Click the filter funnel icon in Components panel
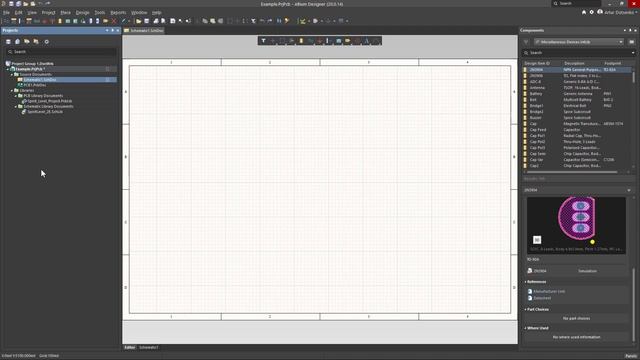The width and height of the screenshot is (640, 360). tap(526, 42)
